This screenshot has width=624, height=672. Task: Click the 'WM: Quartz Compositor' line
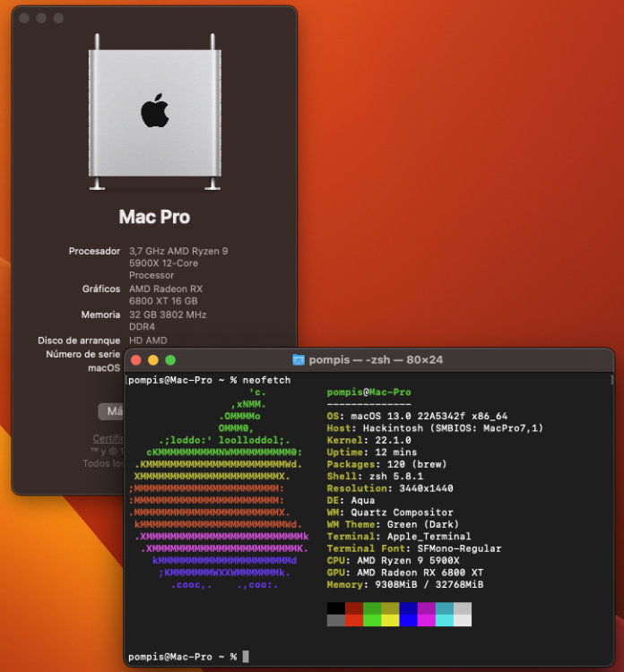click(390, 513)
